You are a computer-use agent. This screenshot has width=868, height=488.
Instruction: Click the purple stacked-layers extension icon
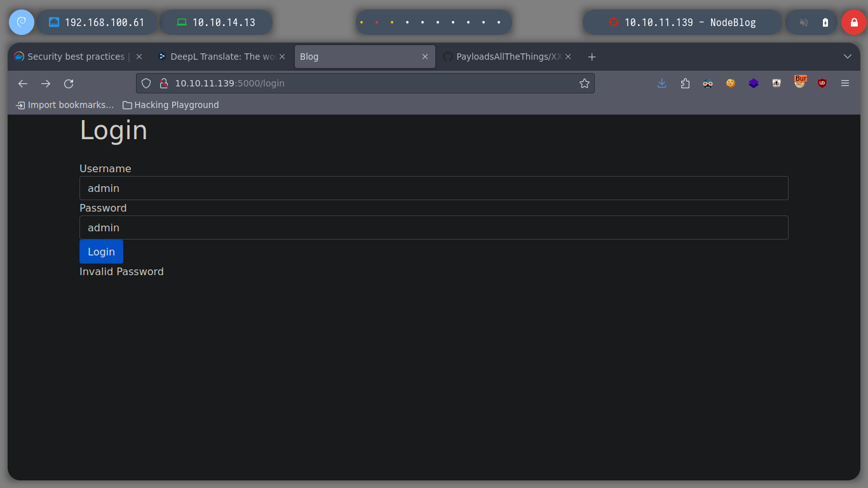(x=754, y=83)
